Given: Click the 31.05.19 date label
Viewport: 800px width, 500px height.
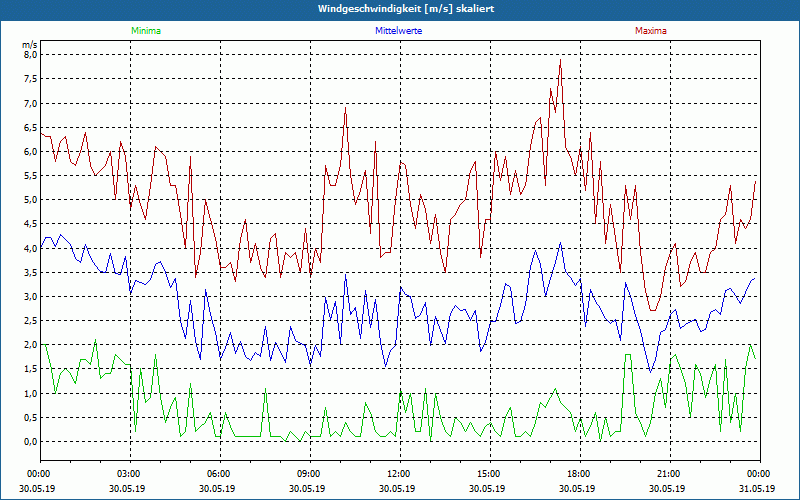Looking at the screenshot, I should coord(757,488).
